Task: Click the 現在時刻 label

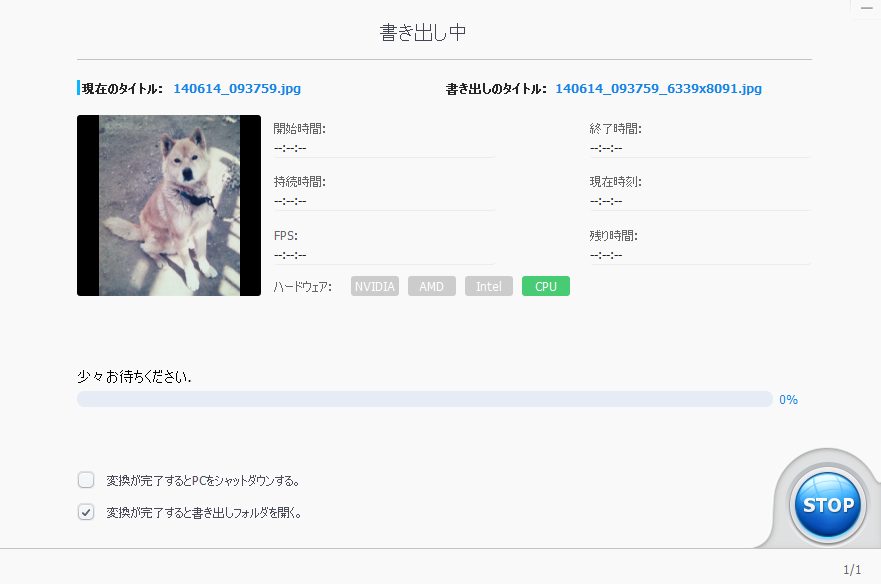Action: point(615,182)
